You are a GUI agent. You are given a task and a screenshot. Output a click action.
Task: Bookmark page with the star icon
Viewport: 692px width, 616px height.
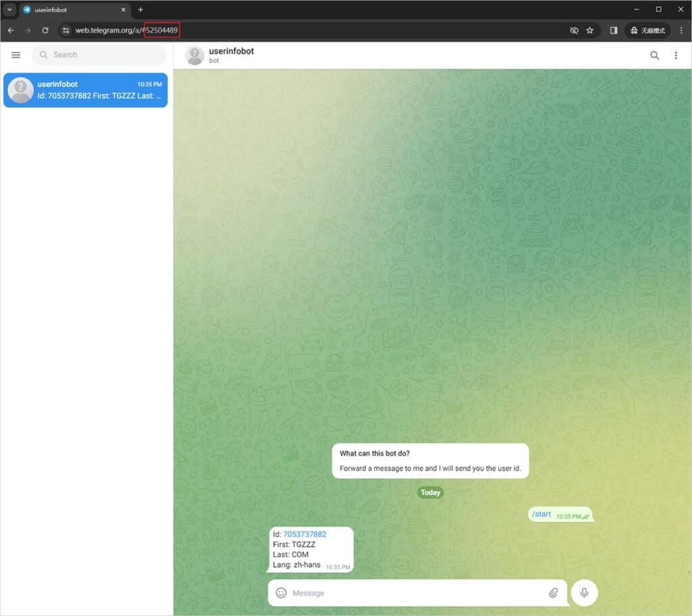coord(590,30)
